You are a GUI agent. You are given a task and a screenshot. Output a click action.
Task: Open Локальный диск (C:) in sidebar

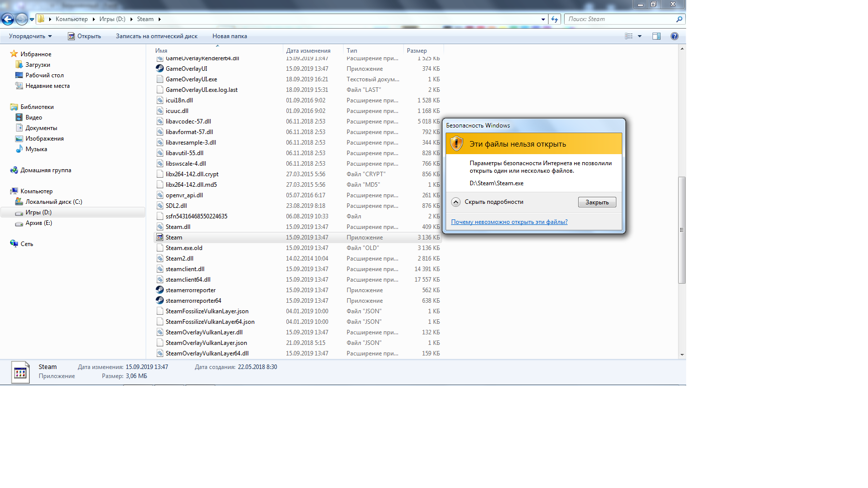pos(54,202)
